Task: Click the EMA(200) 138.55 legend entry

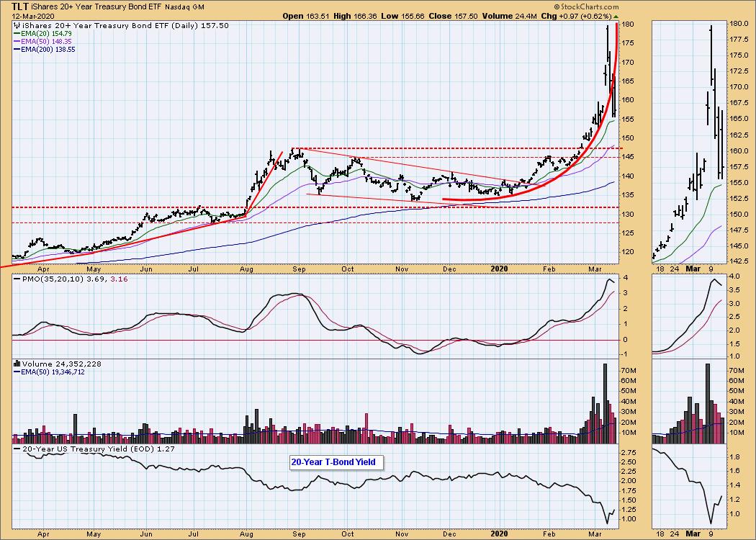Action: 45,49
